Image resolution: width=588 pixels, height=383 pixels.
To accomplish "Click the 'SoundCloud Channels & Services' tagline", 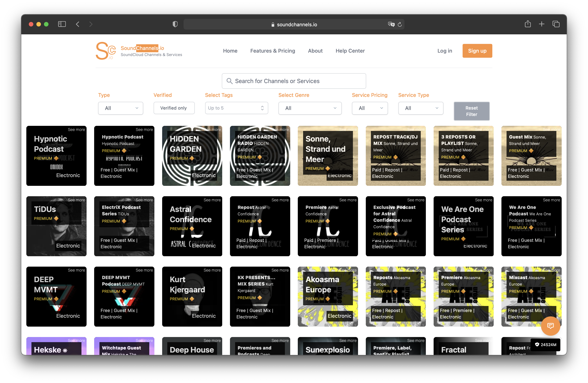I will pyautogui.click(x=151, y=55).
